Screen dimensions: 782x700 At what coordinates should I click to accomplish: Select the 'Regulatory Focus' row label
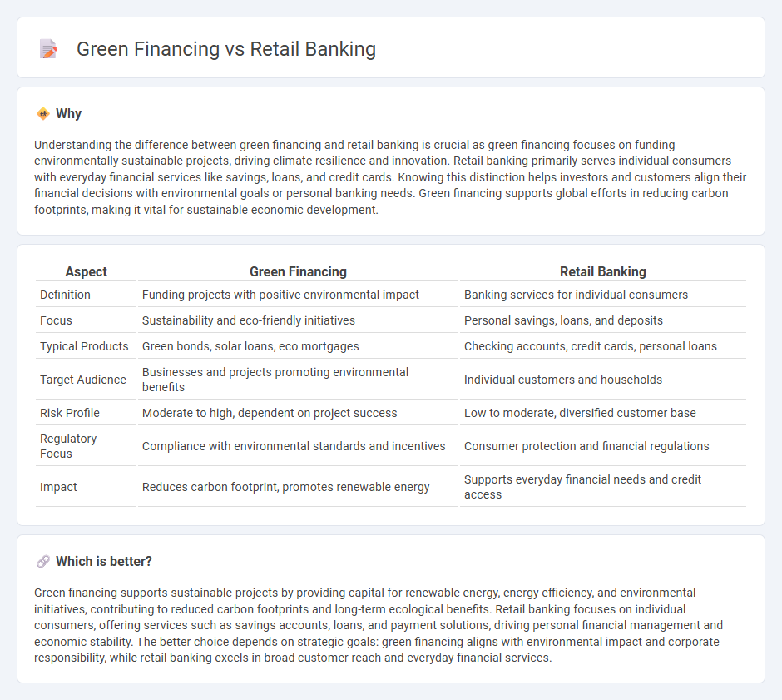(x=68, y=446)
